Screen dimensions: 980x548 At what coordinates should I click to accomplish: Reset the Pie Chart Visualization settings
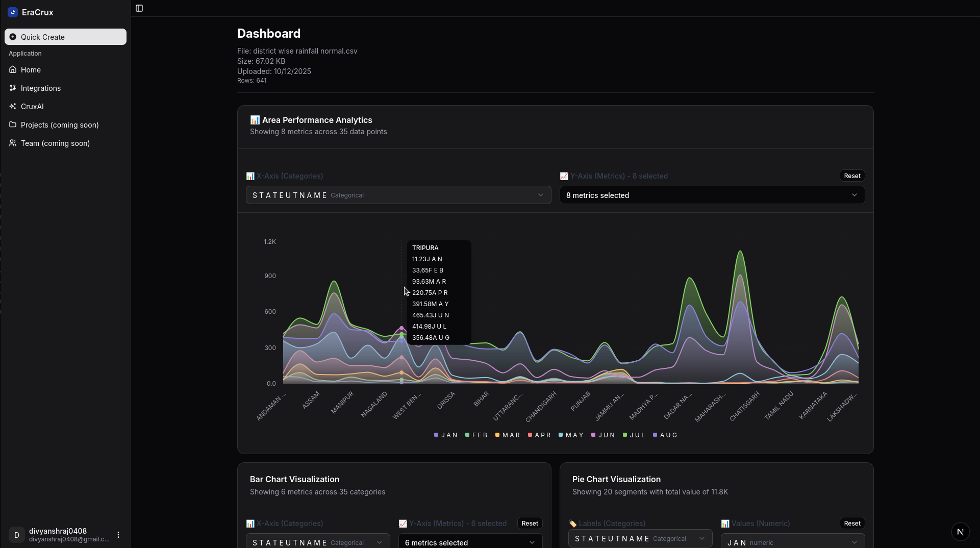coord(852,523)
